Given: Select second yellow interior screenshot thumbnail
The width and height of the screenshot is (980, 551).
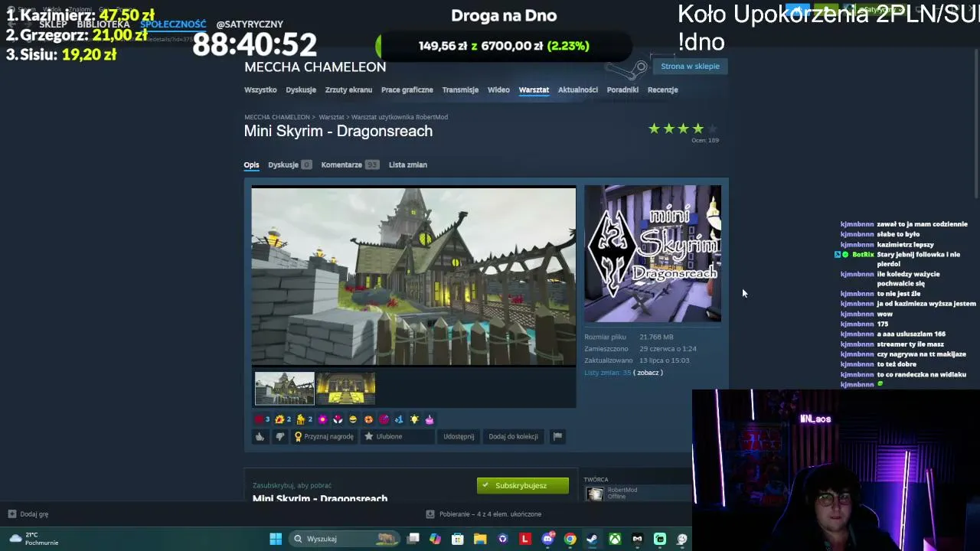Looking at the screenshot, I should [345, 388].
